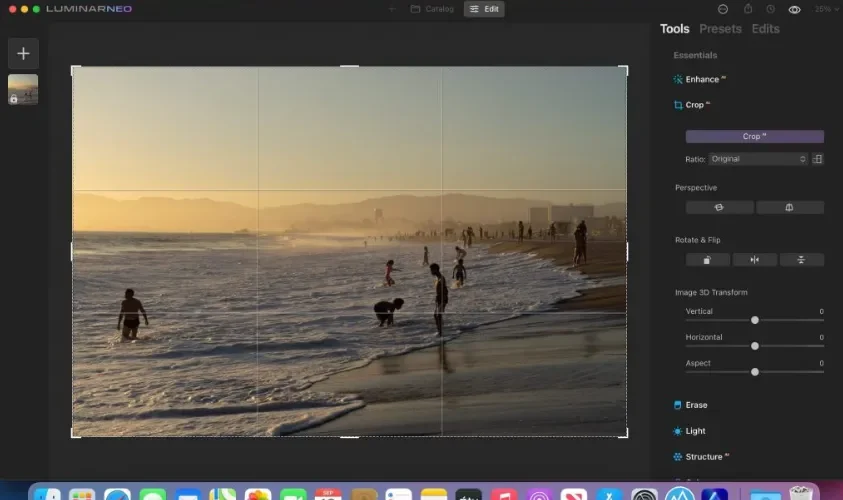
Task: Select the beach photo thumbnail in filmstrip
Action: [x=23, y=89]
